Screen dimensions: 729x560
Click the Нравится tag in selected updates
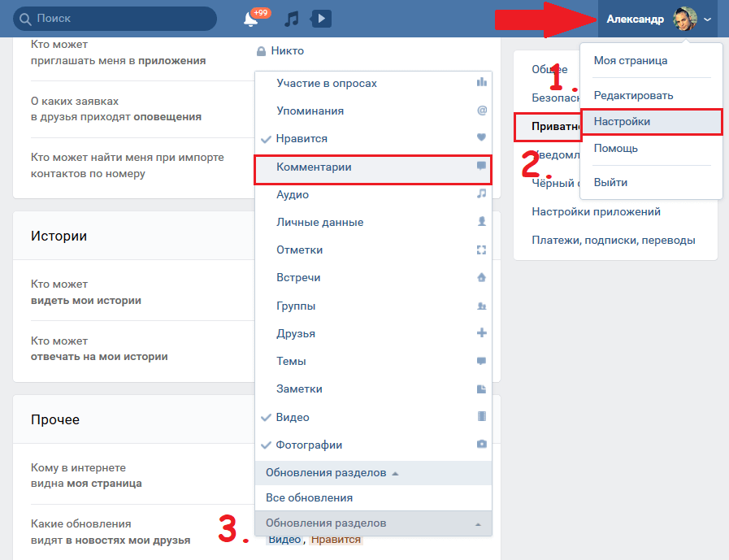point(336,540)
